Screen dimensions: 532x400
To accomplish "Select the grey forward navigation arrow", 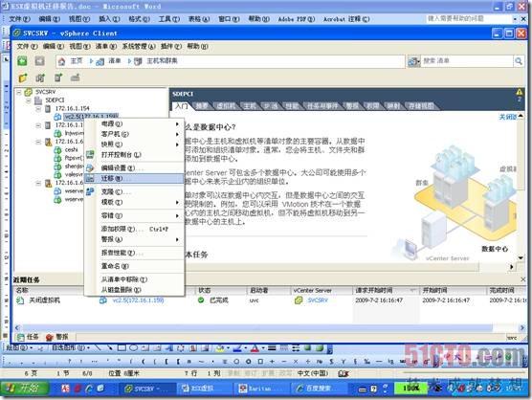I will pos(39,61).
